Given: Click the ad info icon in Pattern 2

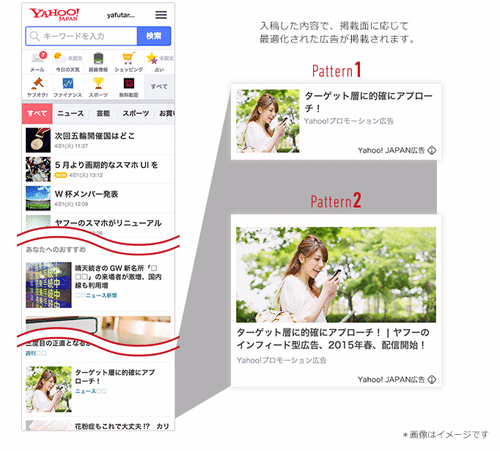Looking at the screenshot, I should pos(432,379).
